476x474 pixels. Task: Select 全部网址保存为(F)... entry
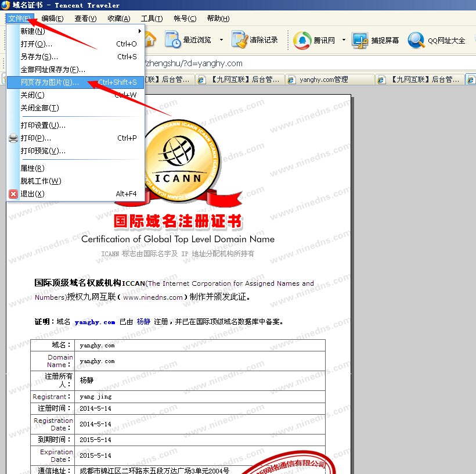(x=75, y=70)
